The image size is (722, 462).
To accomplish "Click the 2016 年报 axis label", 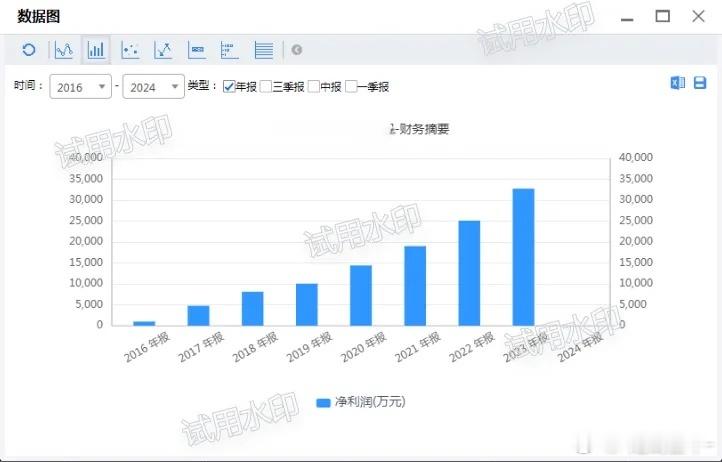I will [147, 347].
